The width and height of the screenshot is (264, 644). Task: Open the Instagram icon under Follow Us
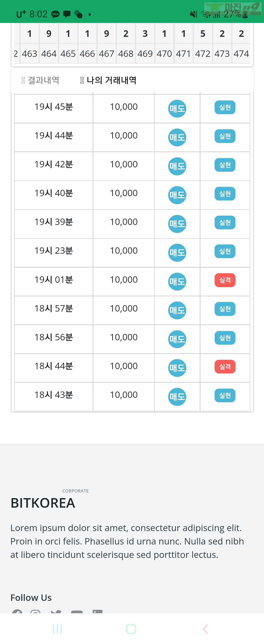tap(35, 612)
